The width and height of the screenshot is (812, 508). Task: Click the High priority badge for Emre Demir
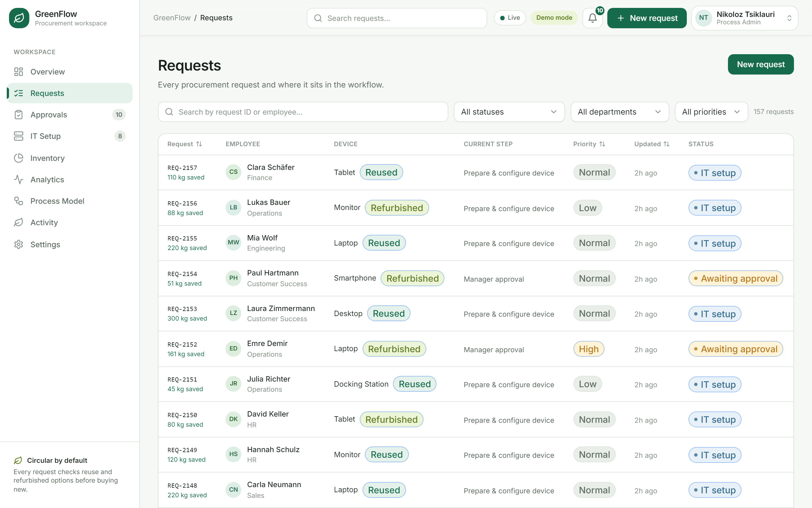pos(588,349)
